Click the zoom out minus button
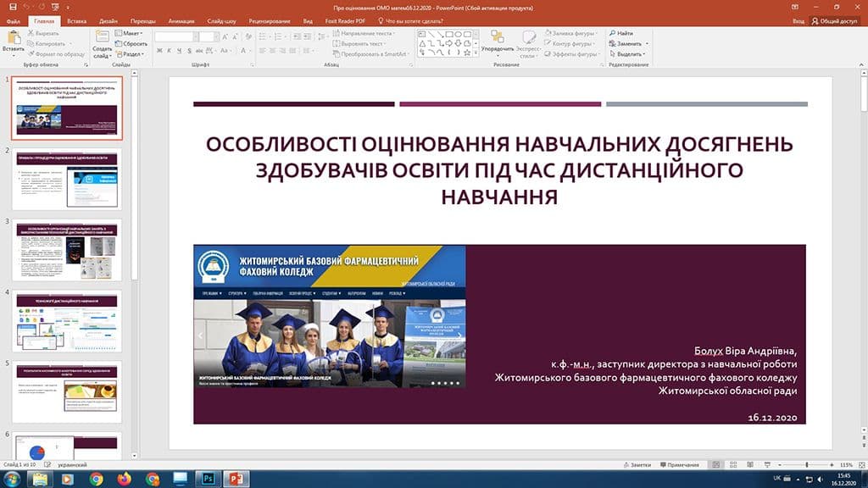Viewport: 868px width, 488px height. point(780,465)
